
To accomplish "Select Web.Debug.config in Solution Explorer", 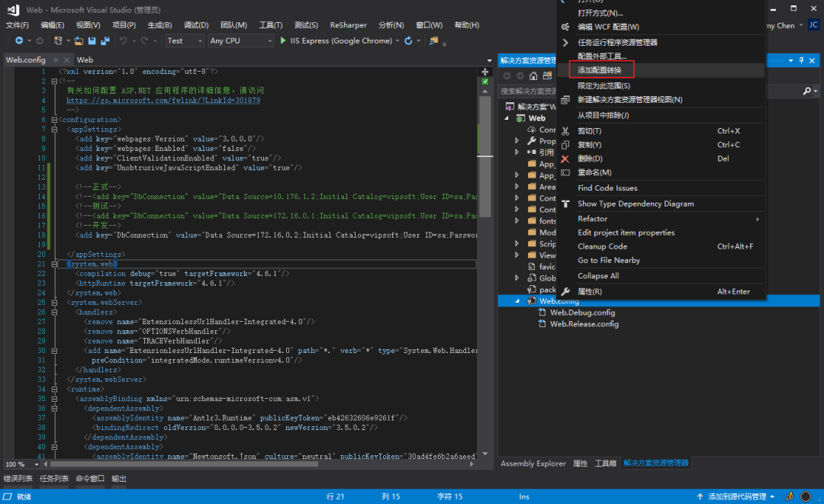I will (x=582, y=313).
